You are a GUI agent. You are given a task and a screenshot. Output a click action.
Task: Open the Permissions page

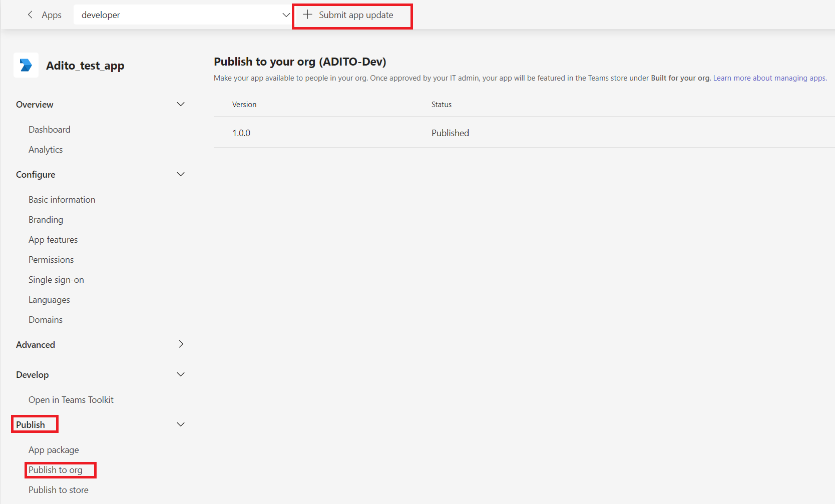click(51, 259)
